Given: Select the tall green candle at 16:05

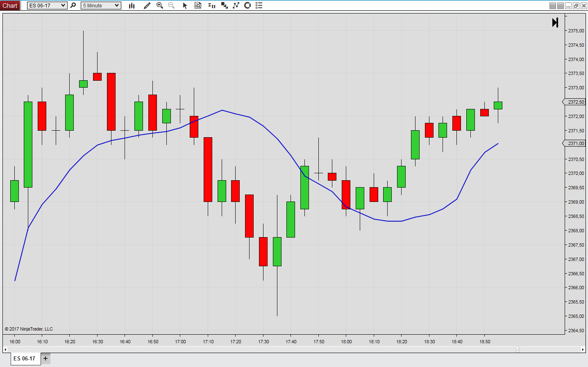Looking at the screenshot, I should (28, 145).
